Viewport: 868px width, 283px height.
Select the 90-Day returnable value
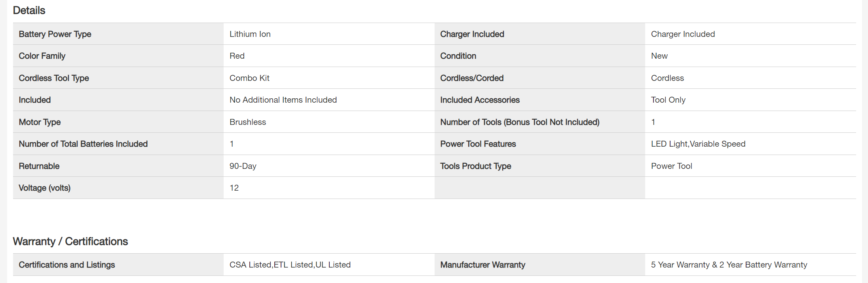click(x=243, y=166)
